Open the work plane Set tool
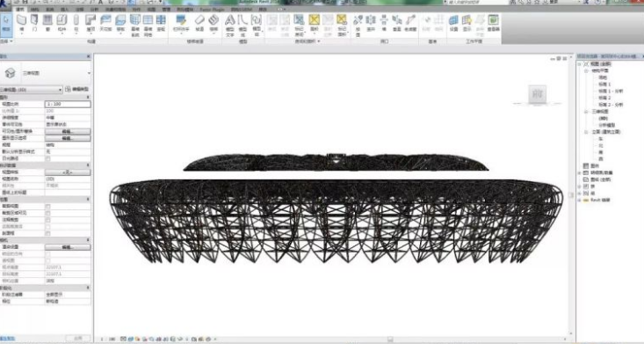 point(453,23)
